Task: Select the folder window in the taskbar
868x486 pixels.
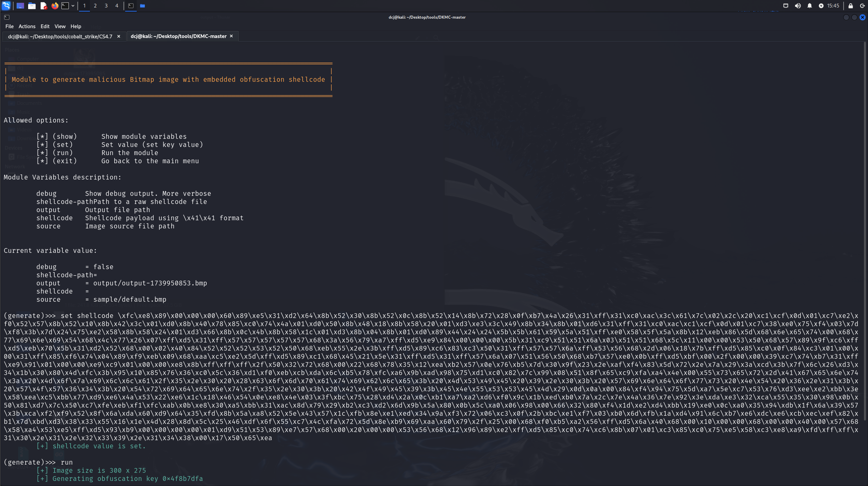Action: [143, 6]
